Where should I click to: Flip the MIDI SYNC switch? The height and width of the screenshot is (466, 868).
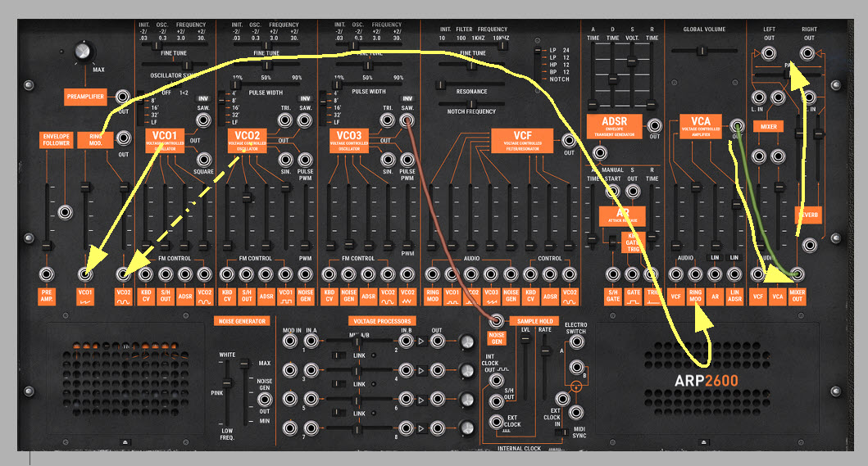[561, 432]
